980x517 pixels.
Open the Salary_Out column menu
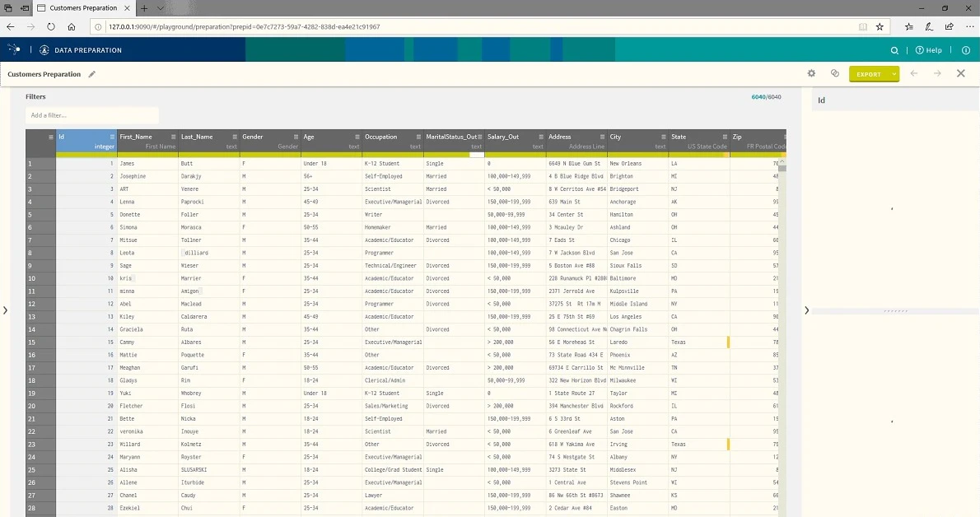[x=540, y=137]
